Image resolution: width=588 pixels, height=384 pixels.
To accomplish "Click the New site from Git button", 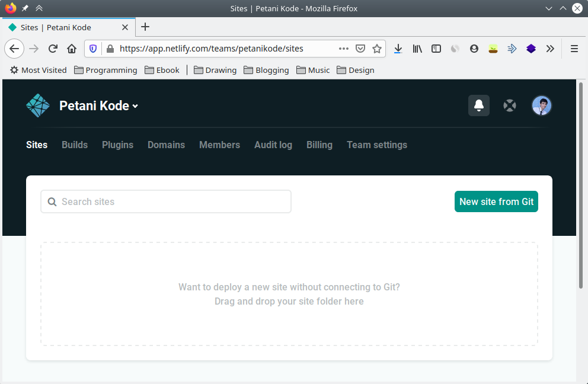I will point(496,201).
